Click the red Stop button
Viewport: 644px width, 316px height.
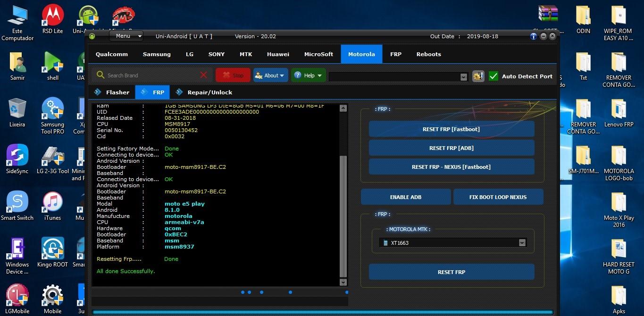point(233,75)
